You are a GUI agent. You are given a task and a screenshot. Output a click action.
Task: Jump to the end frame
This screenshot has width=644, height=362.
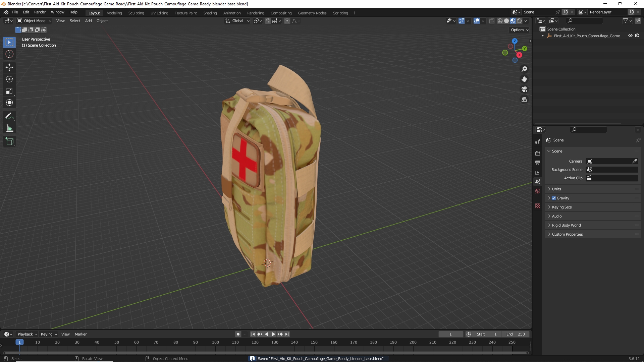[287, 334]
